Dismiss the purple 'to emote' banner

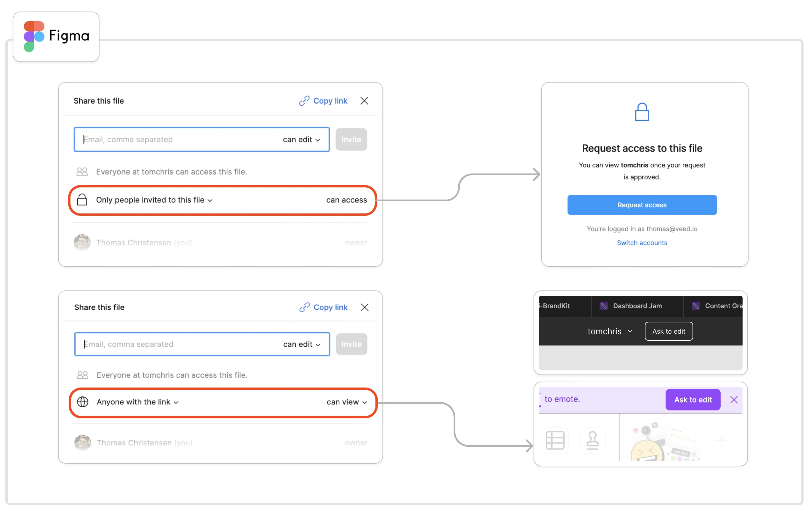[734, 400]
